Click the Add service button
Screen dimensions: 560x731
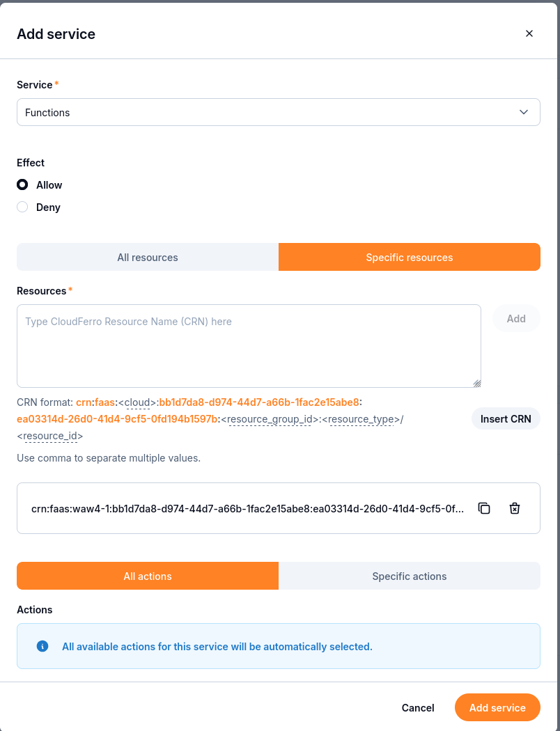point(497,708)
